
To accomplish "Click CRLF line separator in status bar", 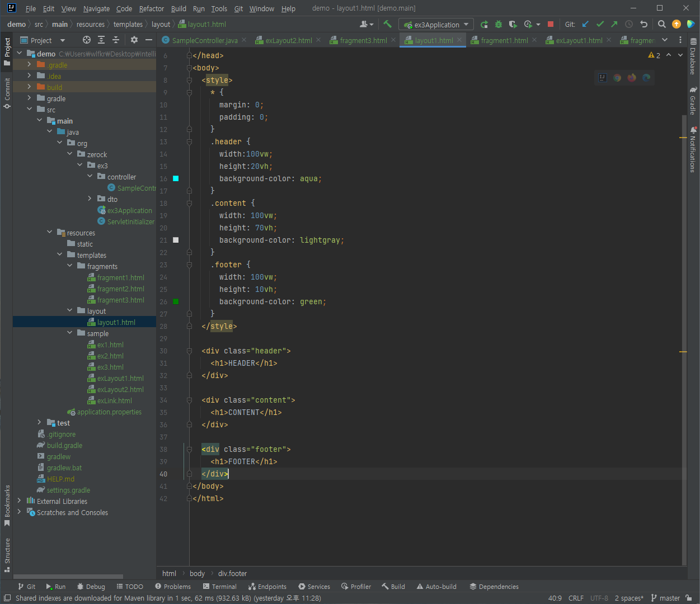I will [576, 598].
